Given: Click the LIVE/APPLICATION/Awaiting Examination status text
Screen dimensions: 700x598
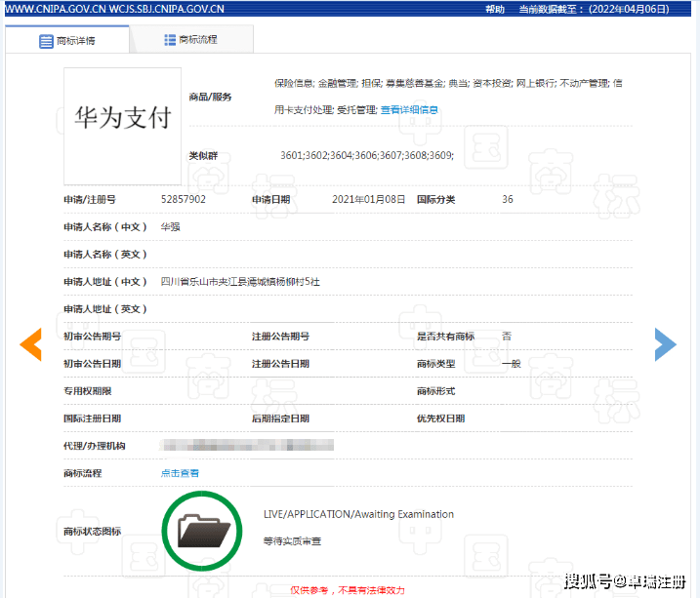Looking at the screenshot, I should [x=358, y=514].
